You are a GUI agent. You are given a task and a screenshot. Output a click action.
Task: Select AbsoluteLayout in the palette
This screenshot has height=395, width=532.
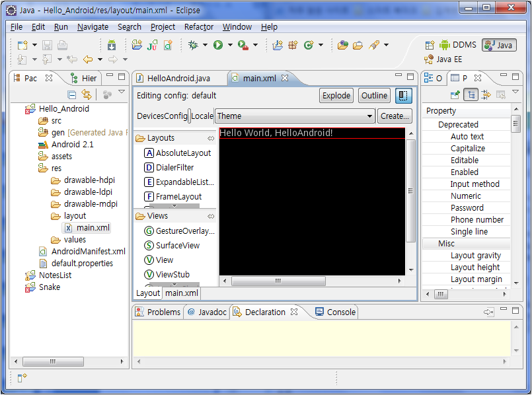178,153
